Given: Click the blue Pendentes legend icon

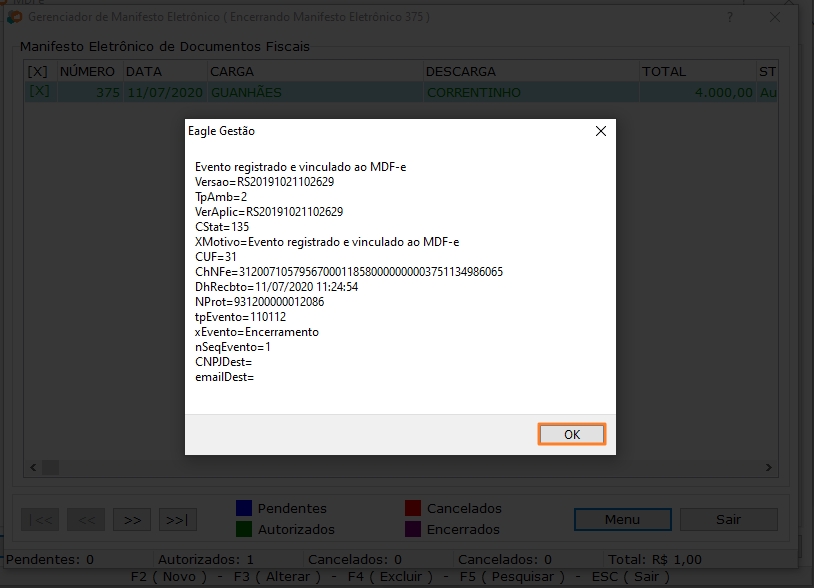Looking at the screenshot, I should 245,507.
